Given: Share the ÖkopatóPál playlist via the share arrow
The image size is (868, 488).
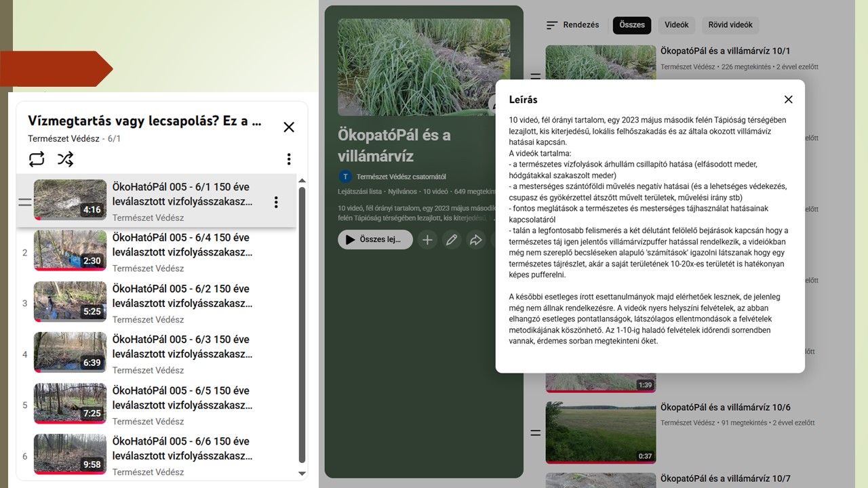Looking at the screenshot, I should [476, 239].
